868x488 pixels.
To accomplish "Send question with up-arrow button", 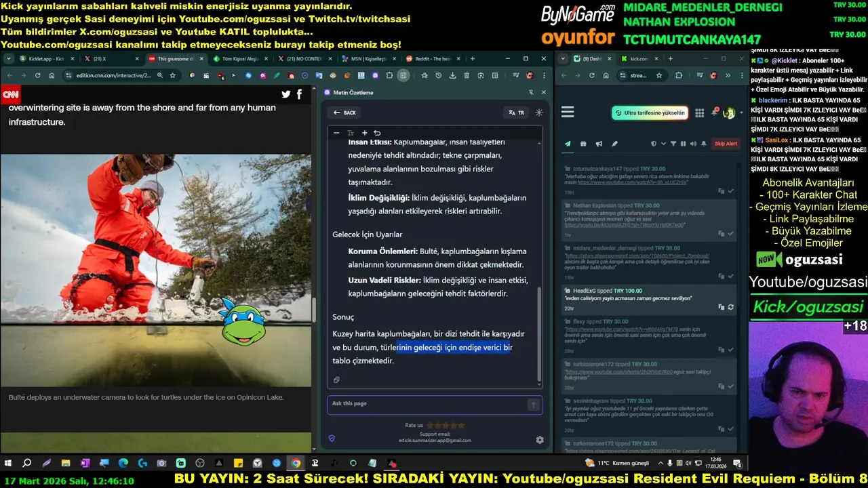I will tap(534, 405).
